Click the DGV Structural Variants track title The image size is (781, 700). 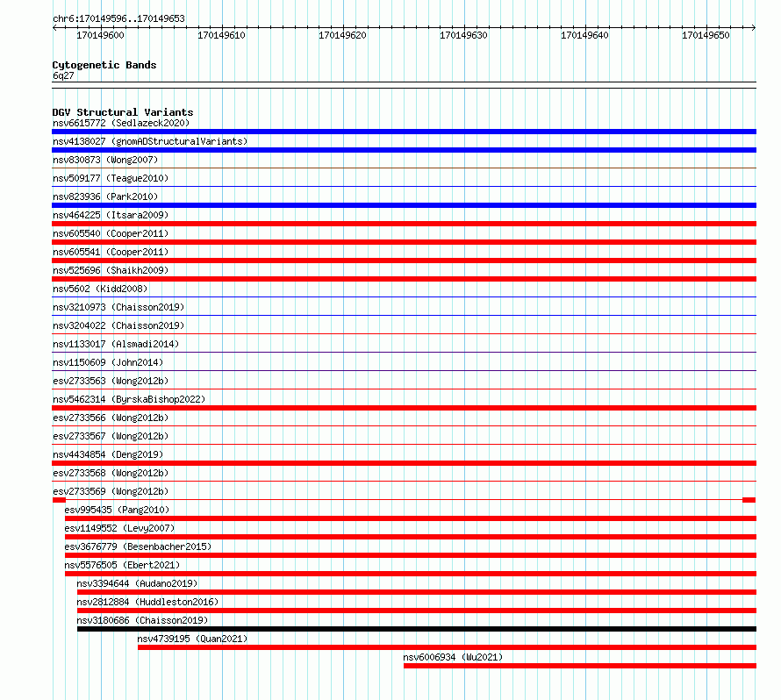123,112
